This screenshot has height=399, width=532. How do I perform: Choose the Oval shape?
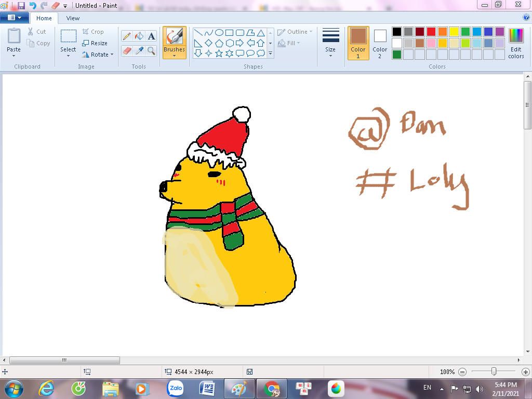pyautogui.click(x=219, y=33)
